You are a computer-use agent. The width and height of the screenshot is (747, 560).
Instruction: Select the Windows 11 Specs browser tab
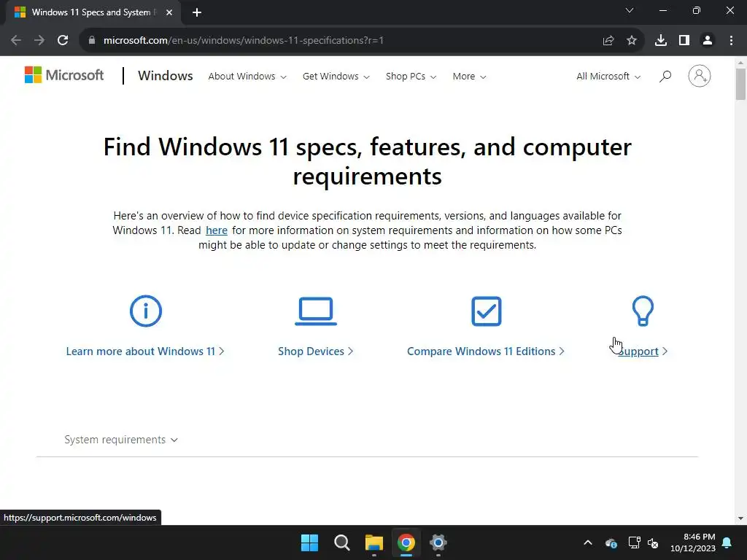point(93,12)
